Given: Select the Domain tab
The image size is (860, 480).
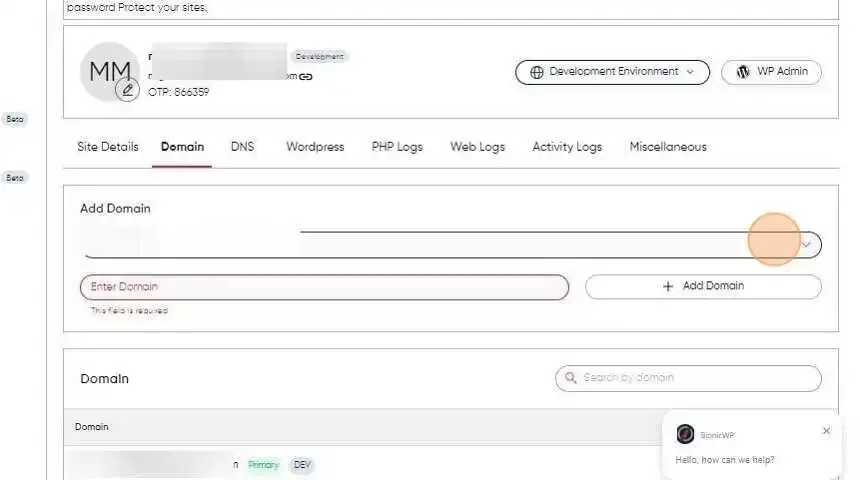Looking at the screenshot, I should (x=182, y=147).
